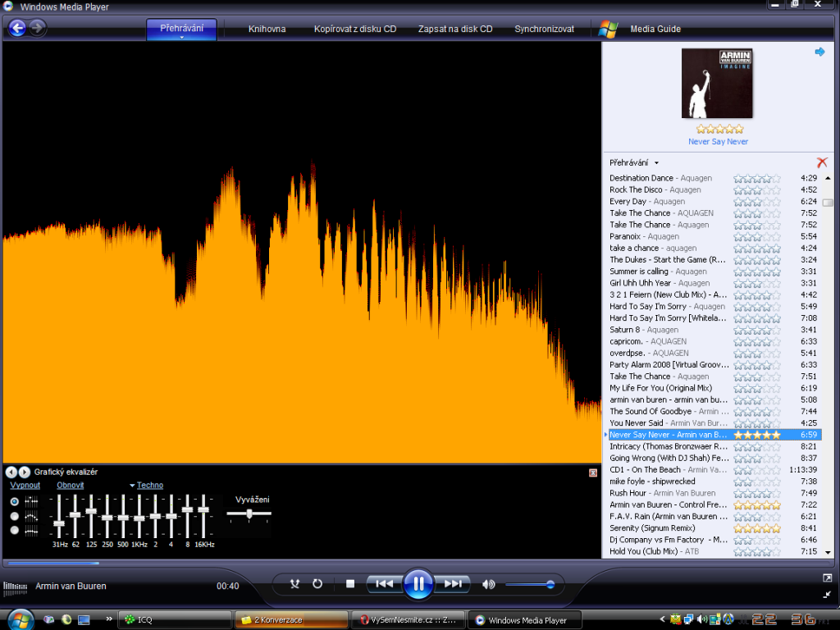Click the volume slider knob

point(550,584)
